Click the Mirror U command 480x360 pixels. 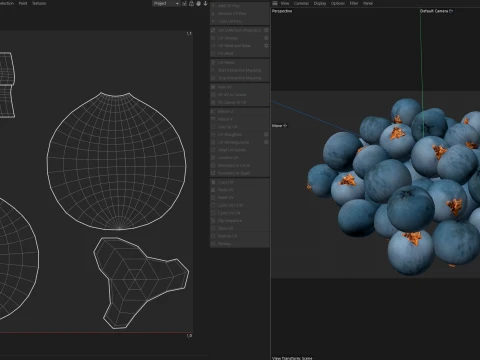coord(240,111)
